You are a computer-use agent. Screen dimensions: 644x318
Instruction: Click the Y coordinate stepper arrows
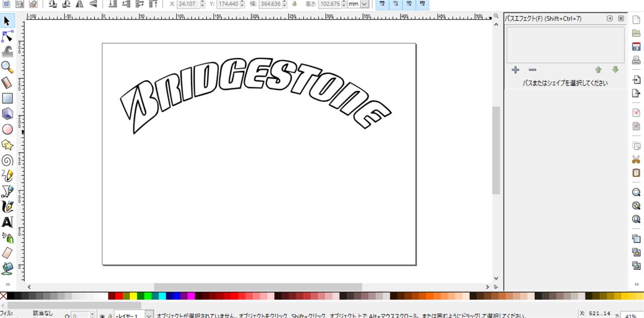(243, 4)
